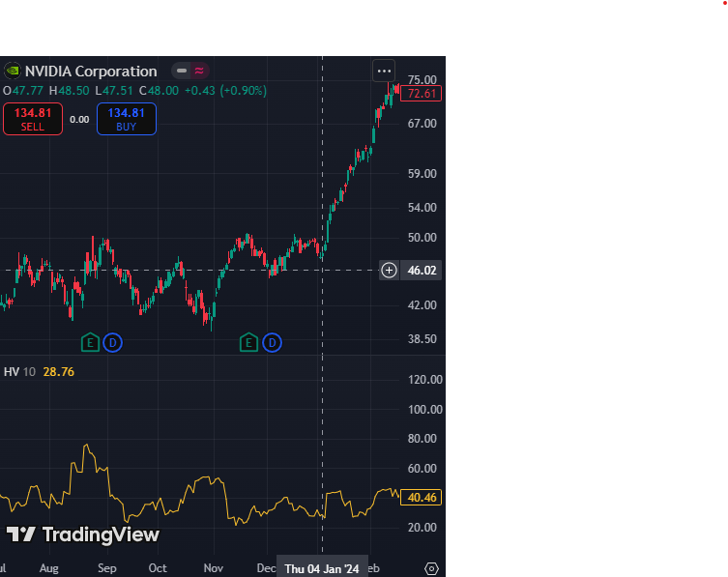The height and width of the screenshot is (577, 728).
Task: Click the second earnings E marker
Action: click(x=248, y=342)
